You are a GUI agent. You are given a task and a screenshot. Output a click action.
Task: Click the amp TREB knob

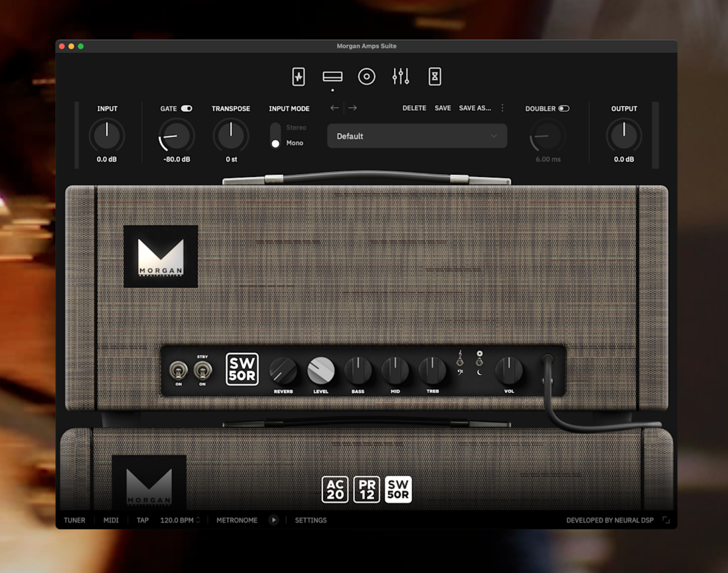pos(432,371)
